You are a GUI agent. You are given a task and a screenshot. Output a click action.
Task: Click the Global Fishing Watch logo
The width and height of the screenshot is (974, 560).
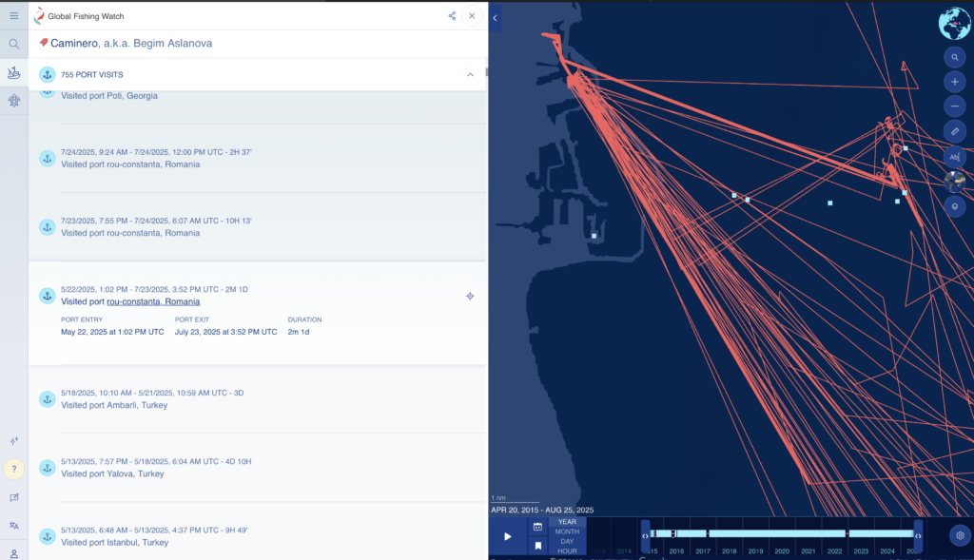[x=79, y=15]
